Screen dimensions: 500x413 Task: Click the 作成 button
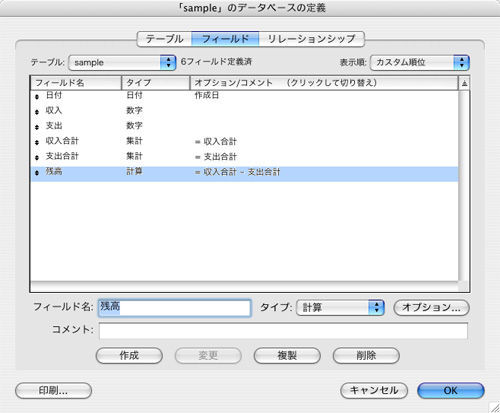pyautogui.click(x=129, y=355)
